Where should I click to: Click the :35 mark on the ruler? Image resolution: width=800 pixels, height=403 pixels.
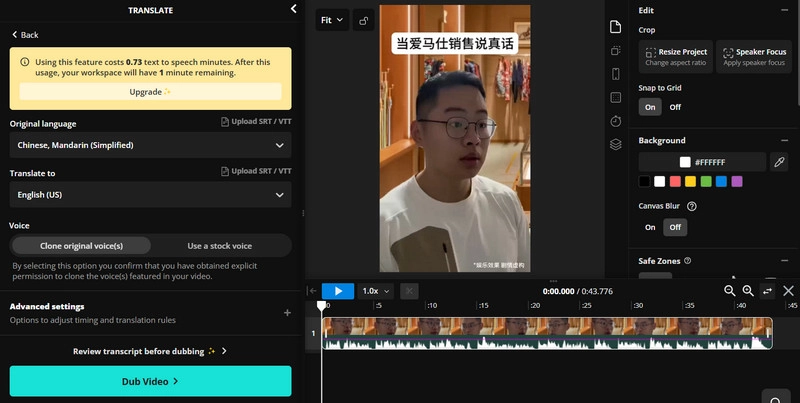[689, 306]
